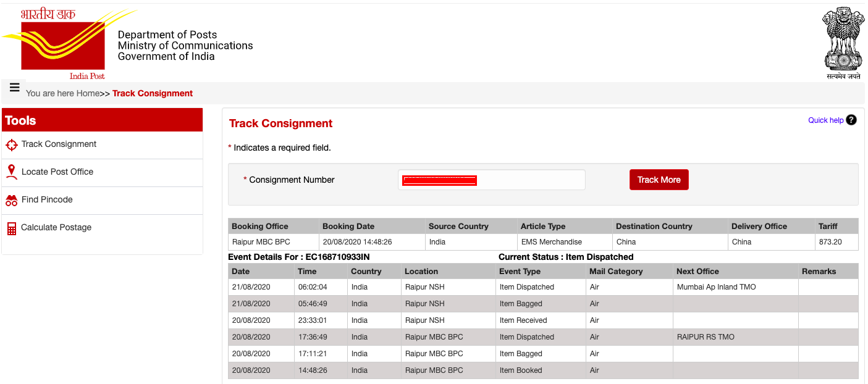Select the Track Consignment crosshair icon

11,144
